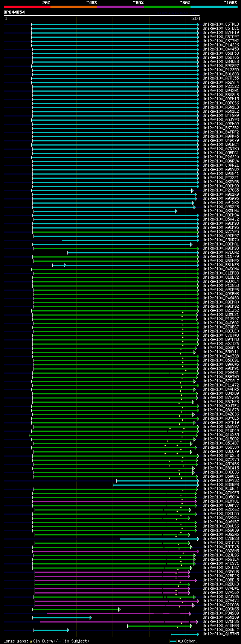Click label UniRef100_A9PGS6
Screen dimensions: 241x644
click(x=221, y=103)
